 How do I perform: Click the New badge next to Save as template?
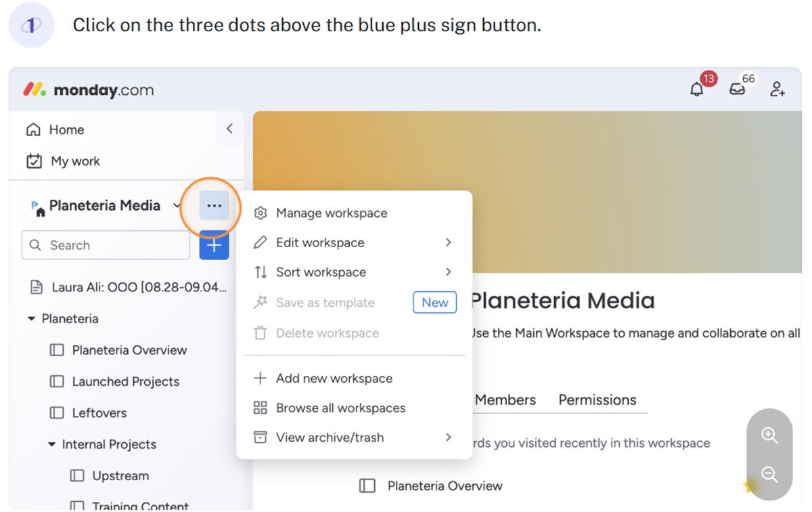coord(434,303)
